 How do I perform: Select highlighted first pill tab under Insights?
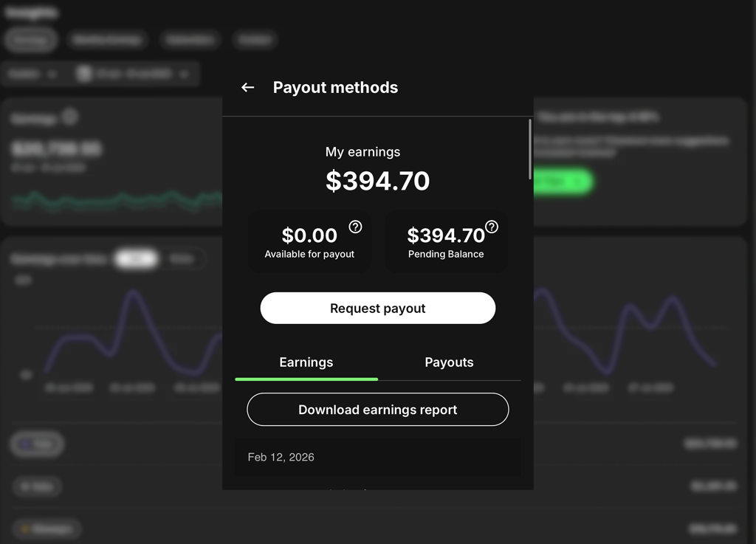(x=31, y=40)
